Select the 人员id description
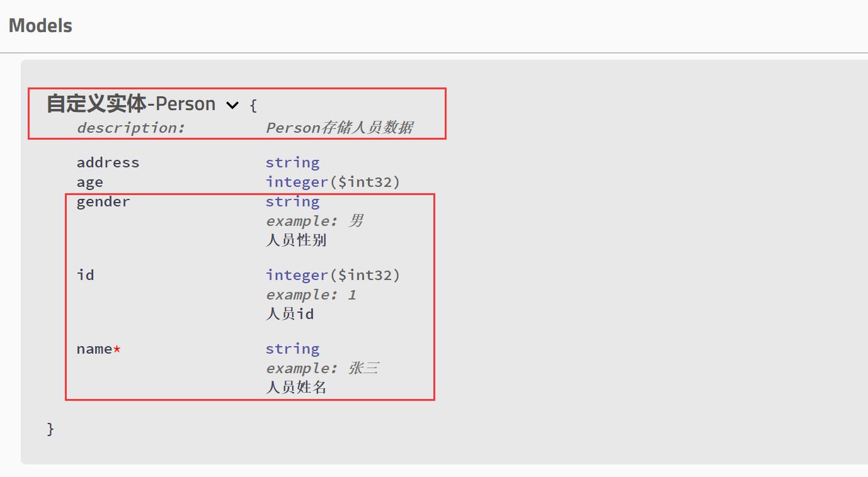This screenshot has width=868, height=477. (290, 313)
